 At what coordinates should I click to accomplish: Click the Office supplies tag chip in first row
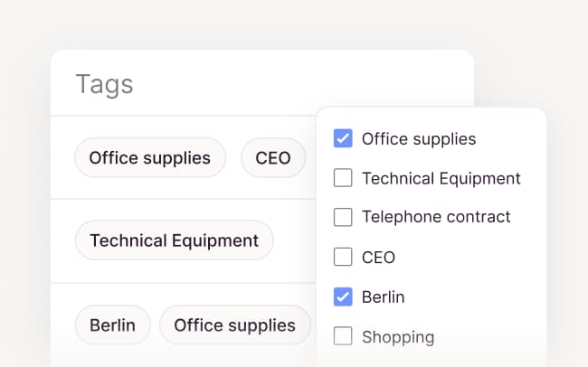[x=149, y=158]
